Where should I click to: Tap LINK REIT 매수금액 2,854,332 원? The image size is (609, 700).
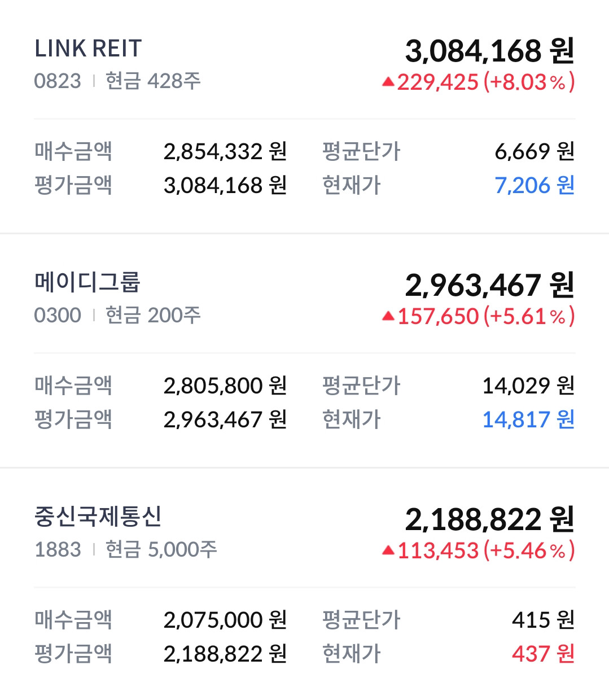(x=225, y=151)
